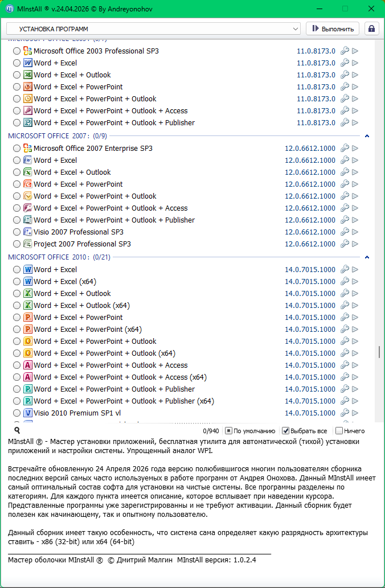Click the search magnifier icon
The width and height of the screenshot is (385, 588).
pyautogui.click(x=17, y=431)
